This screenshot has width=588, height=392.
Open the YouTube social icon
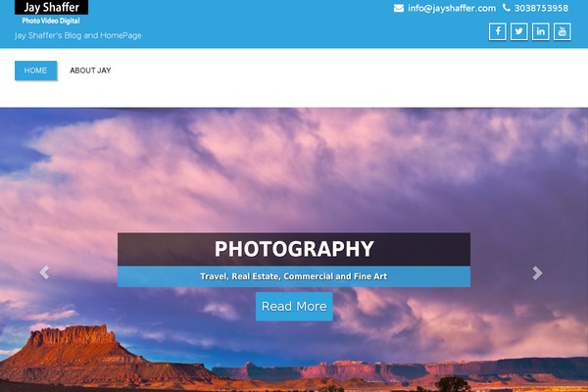[x=563, y=31]
